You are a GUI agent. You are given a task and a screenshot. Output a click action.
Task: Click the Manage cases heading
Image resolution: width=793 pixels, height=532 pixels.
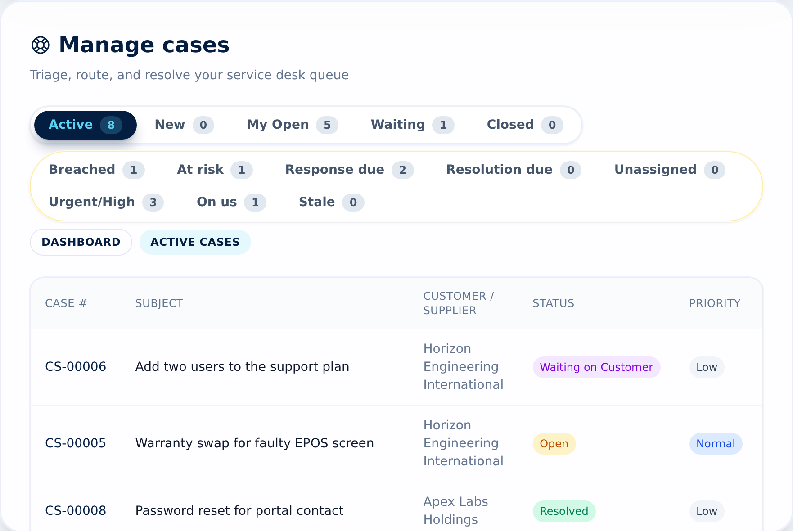point(144,45)
